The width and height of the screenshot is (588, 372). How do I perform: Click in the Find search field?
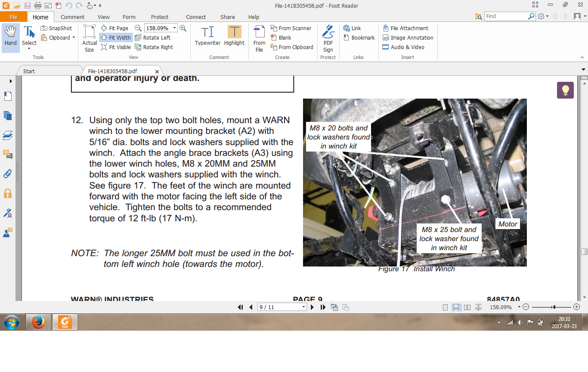pos(506,16)
